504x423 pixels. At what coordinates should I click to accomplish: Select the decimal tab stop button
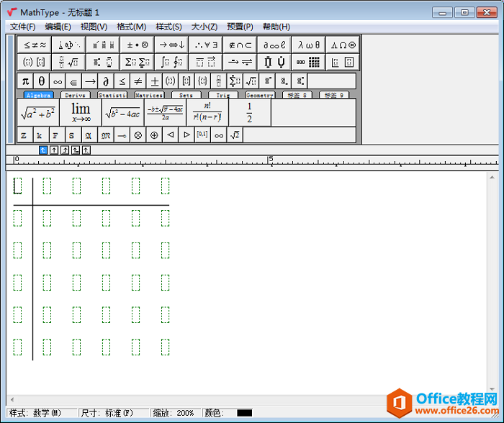tap(86, 150)
